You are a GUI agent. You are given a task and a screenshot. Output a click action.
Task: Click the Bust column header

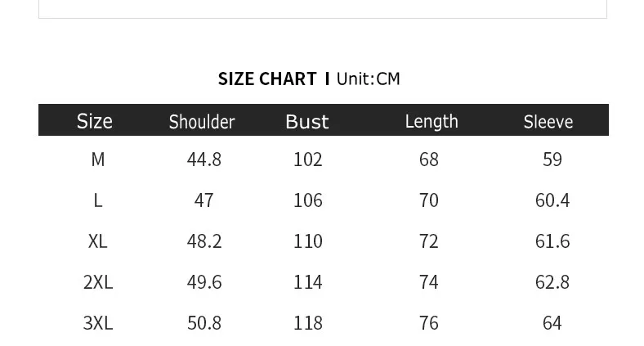[307, 122]
